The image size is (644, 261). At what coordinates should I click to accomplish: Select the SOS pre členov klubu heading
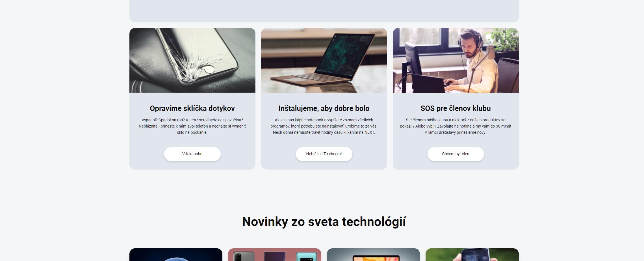tap(456, 108)
